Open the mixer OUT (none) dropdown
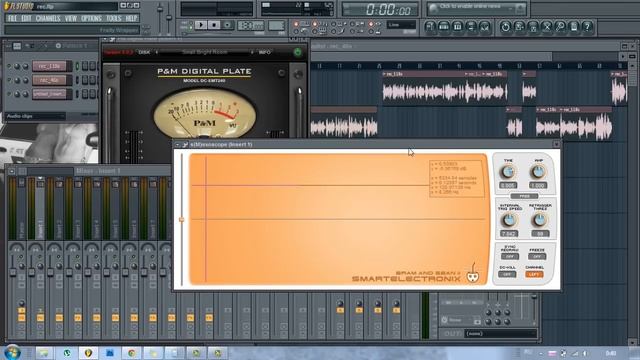Image resolution: width=640 pixels, height=360 pixels. (501, 333)
